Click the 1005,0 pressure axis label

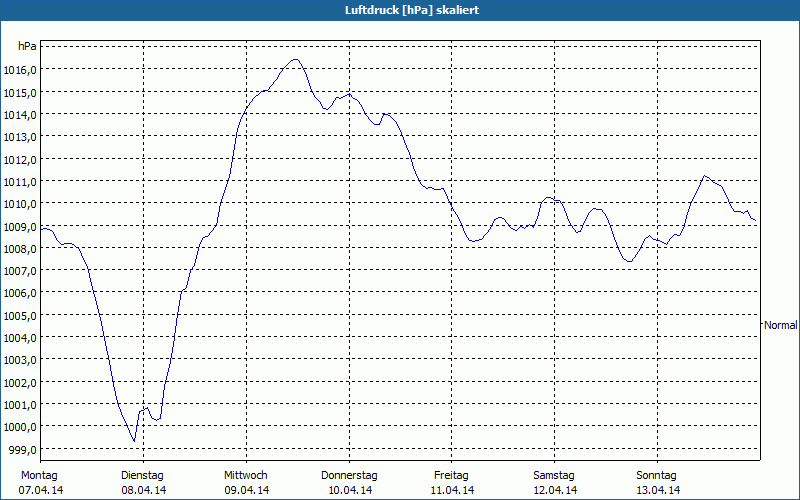click(x=20, y=316)
